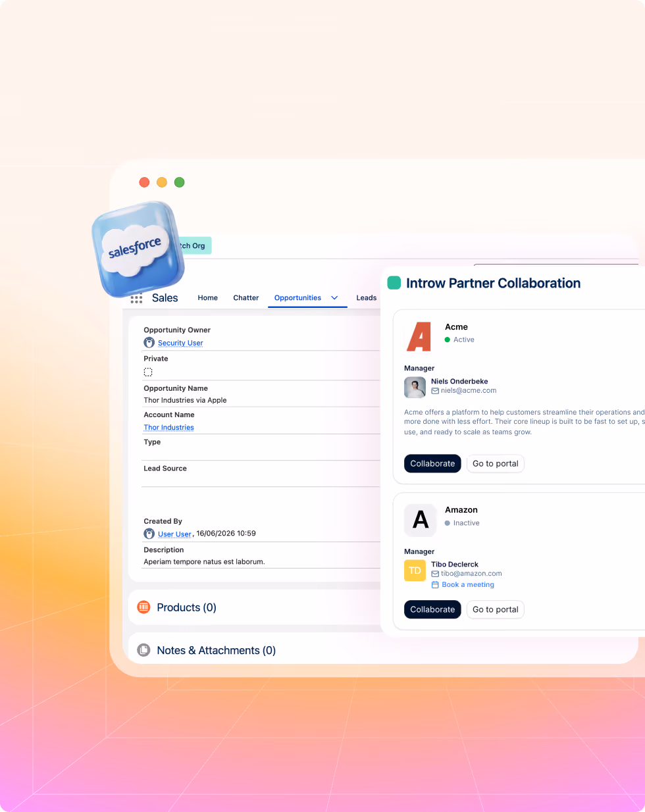Click the orange Products icon
Viewport: 645px width, 812px height.
tap(143, 607)
